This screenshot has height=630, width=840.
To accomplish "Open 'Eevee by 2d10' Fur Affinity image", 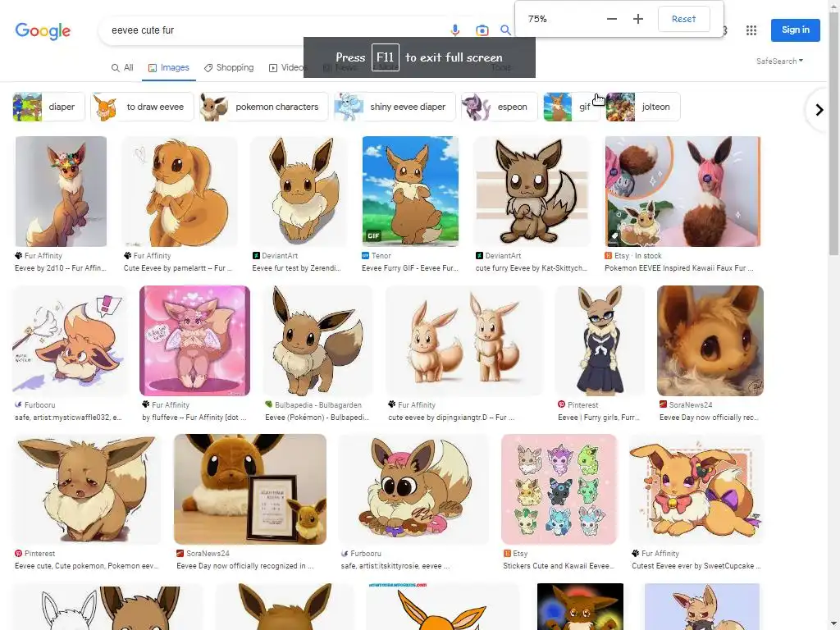I will [61, 191].
